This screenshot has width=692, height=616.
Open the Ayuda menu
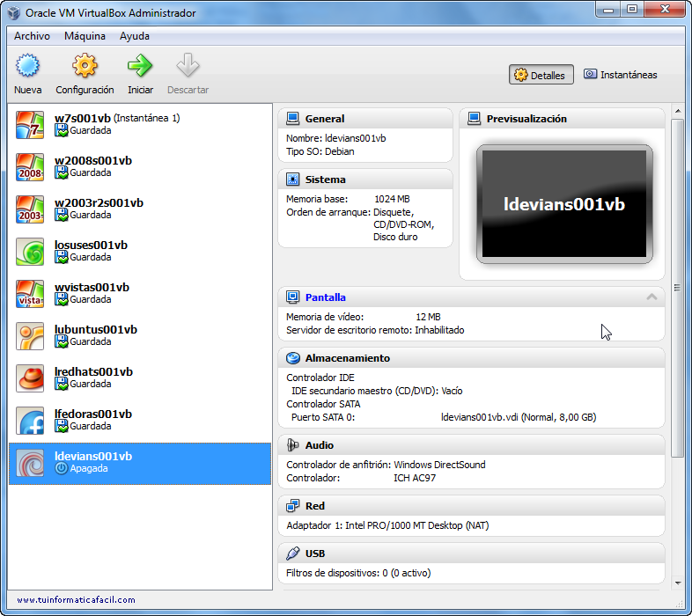(x=135, y=36)
